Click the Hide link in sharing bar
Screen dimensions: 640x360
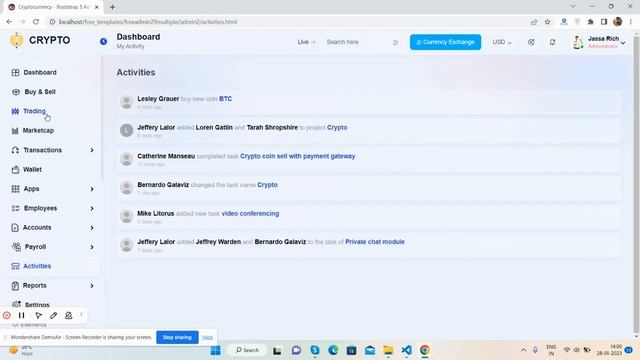207,338
